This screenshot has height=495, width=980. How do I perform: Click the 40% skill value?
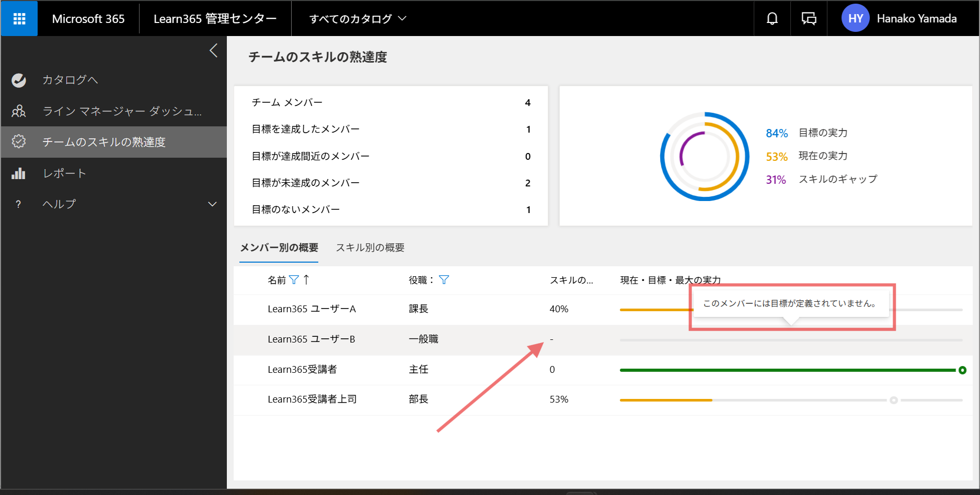pyautogui.click(x=559, y=309)
